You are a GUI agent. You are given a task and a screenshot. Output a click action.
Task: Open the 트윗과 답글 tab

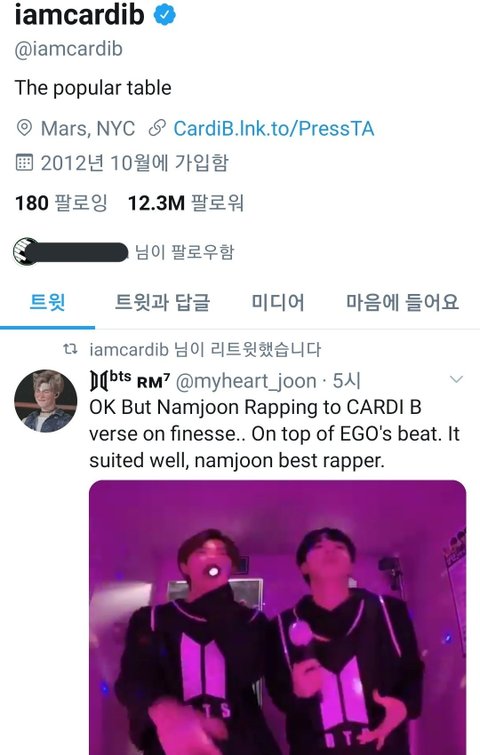[x=162, y=302]
